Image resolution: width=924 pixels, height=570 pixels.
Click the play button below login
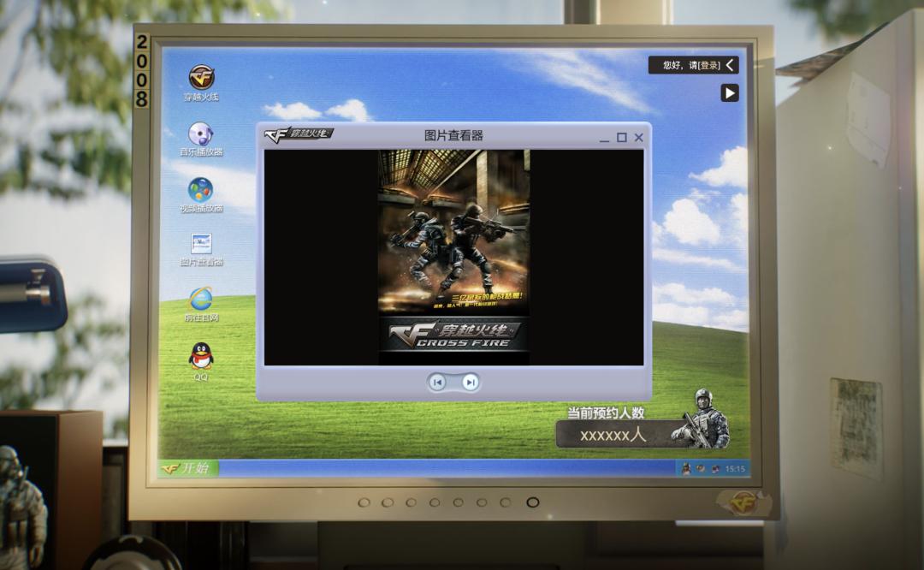click(x=730, y=93)
